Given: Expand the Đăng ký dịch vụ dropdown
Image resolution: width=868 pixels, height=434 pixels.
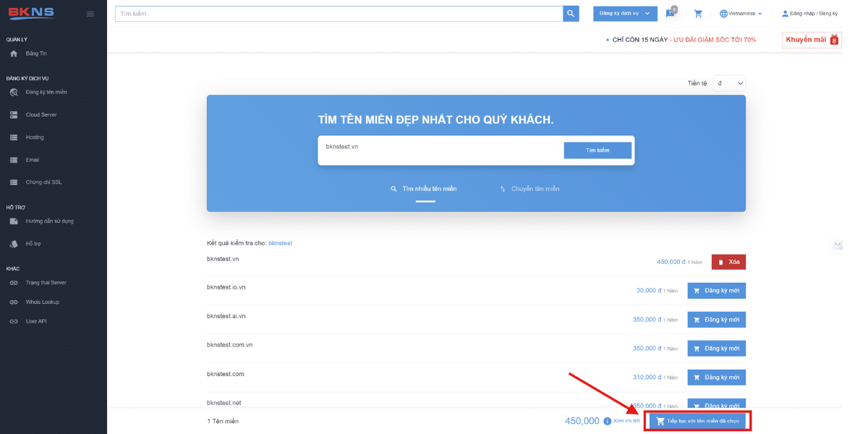Looking at the screenshot, I should coord(625,14).
